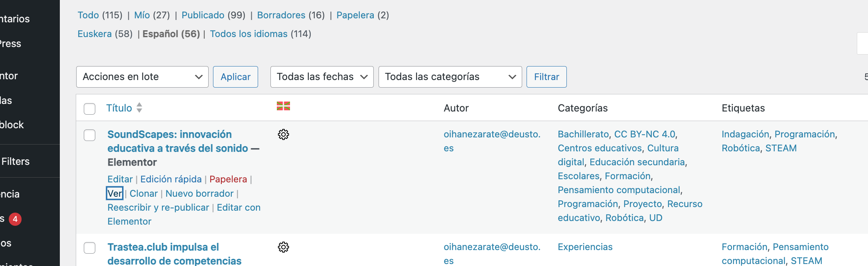Click the gear icon in SoundScapes row
Image resolution: width=868 pixels, height=266 pixels.
coord(283,135)
